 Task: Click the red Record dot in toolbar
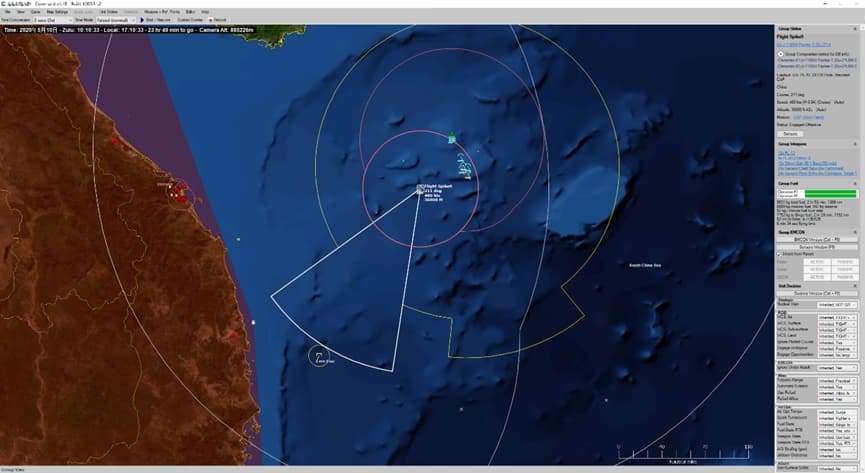coord(210,20)
